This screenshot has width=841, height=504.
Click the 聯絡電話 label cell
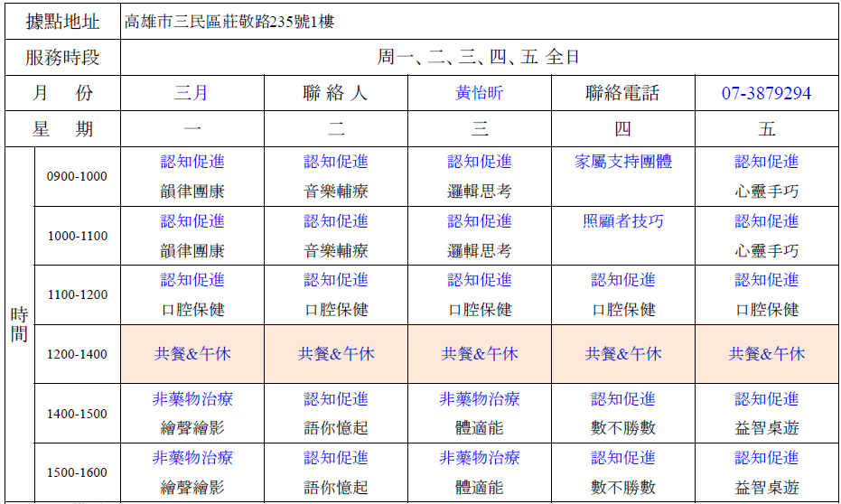coord(622,93)
